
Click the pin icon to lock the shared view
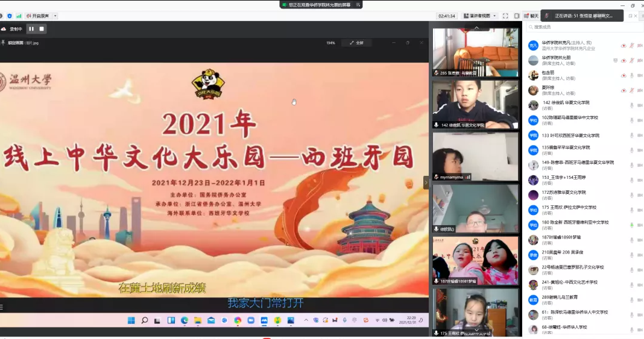(3, 43)
